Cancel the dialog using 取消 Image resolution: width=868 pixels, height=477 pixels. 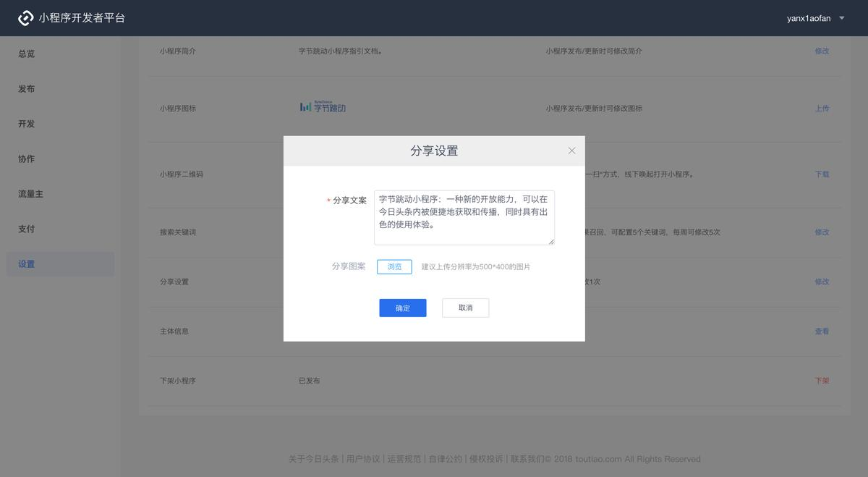(x=465, y=308)
